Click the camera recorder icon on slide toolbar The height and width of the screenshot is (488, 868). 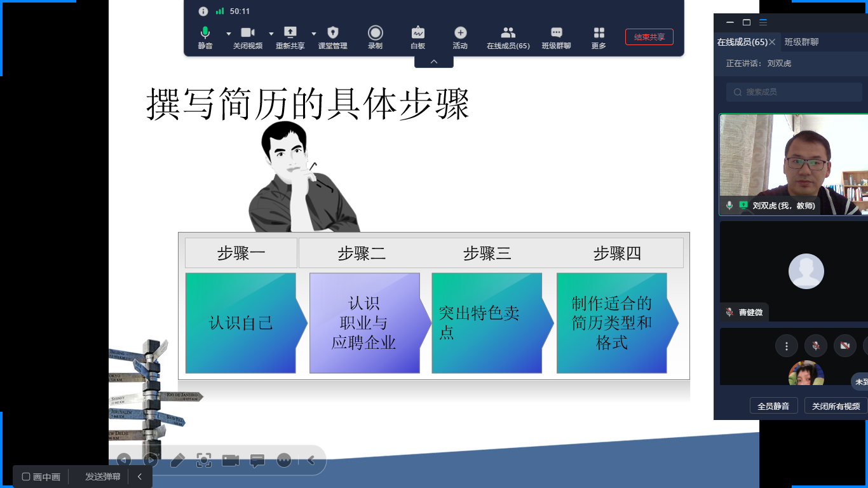pyautogui.click(x=231, y=461)
